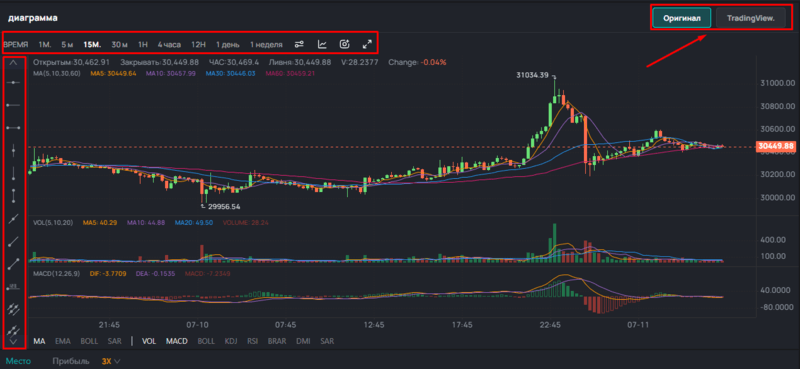Expand chart to fullscreen
The width and height of the screenshot is (800, 369).
(x=367, y=44)
